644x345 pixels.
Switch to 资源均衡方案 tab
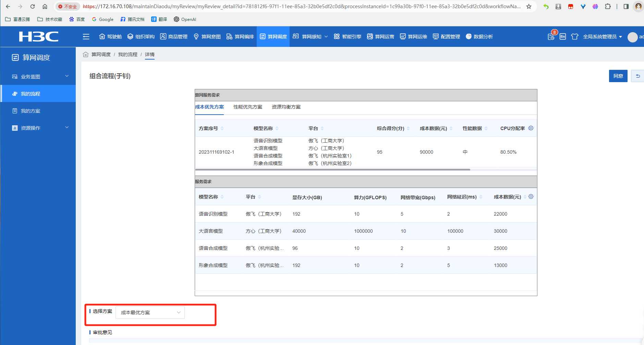(286, 107)
